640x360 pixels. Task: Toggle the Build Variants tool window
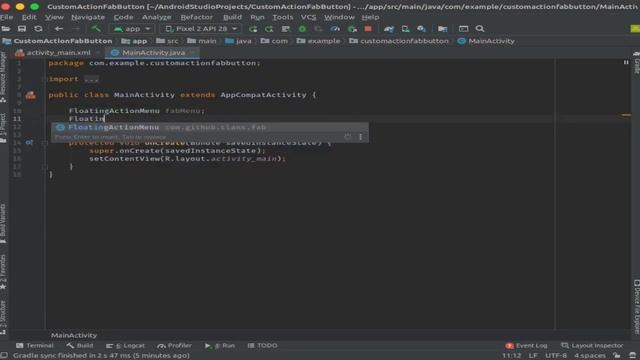pyautogui.click(x=3, y=223)
